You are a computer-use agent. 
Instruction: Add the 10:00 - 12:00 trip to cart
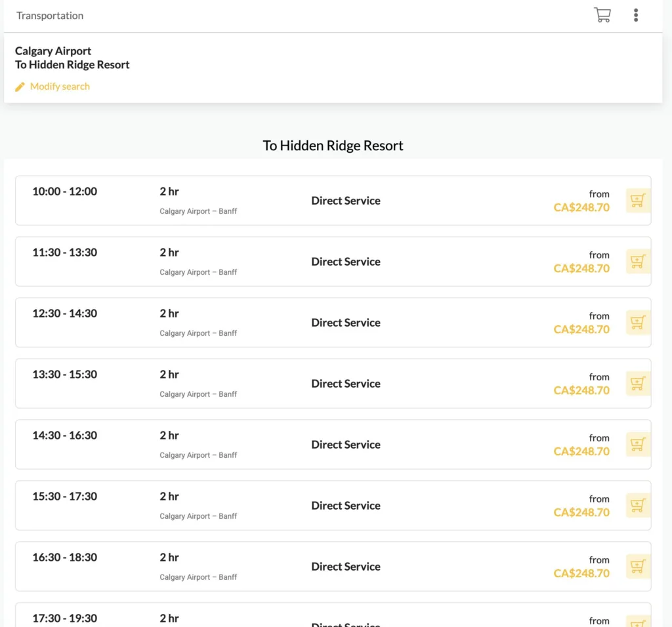pos(638,201)
